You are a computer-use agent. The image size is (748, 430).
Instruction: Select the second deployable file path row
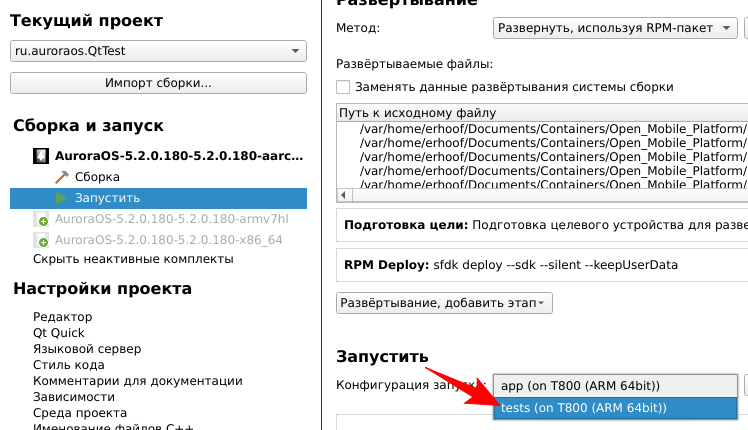coord(553,143)
